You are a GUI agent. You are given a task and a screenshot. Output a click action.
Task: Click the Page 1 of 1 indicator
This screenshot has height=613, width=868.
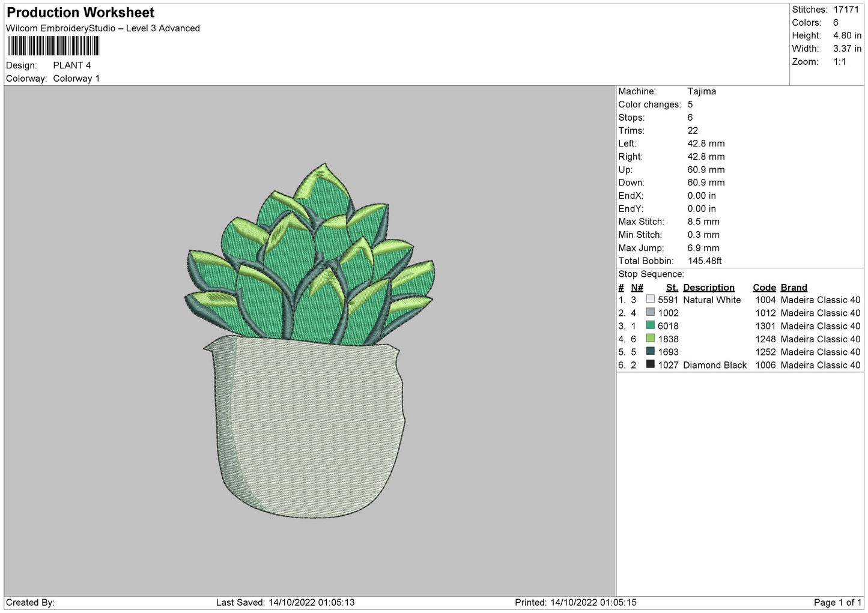point(837,602)
